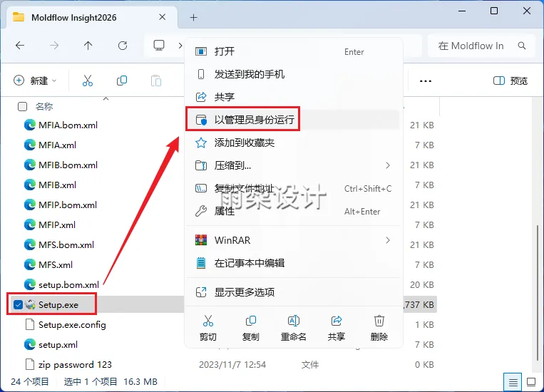
Task: Choose 复制文件地址
Action: tap(293, 188)
